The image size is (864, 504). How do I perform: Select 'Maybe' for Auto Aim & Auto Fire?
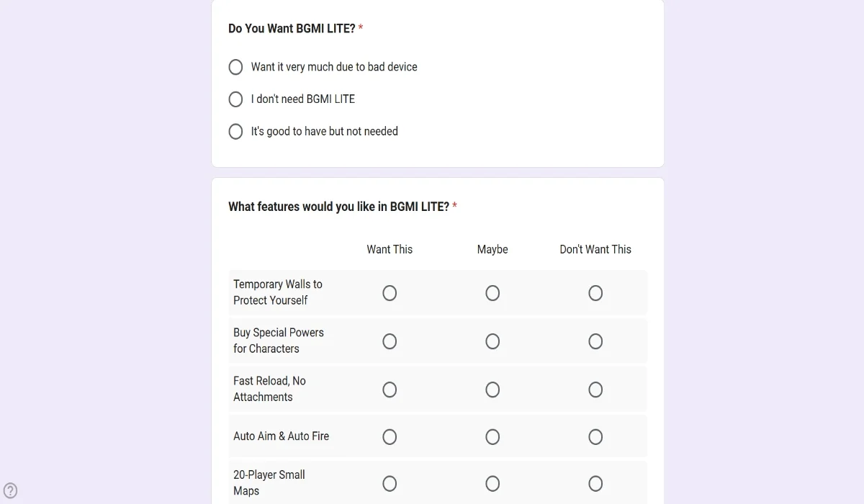tap(492, 437)
